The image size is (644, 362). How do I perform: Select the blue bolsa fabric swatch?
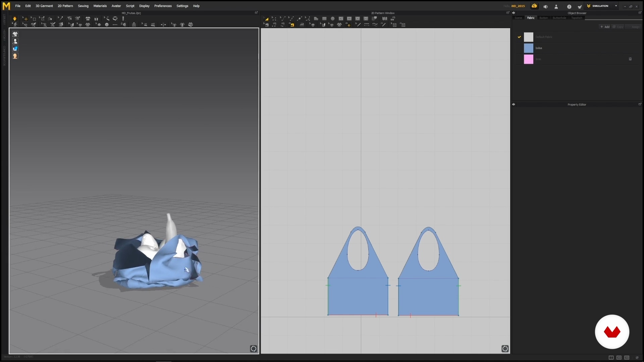click(528, 48)
